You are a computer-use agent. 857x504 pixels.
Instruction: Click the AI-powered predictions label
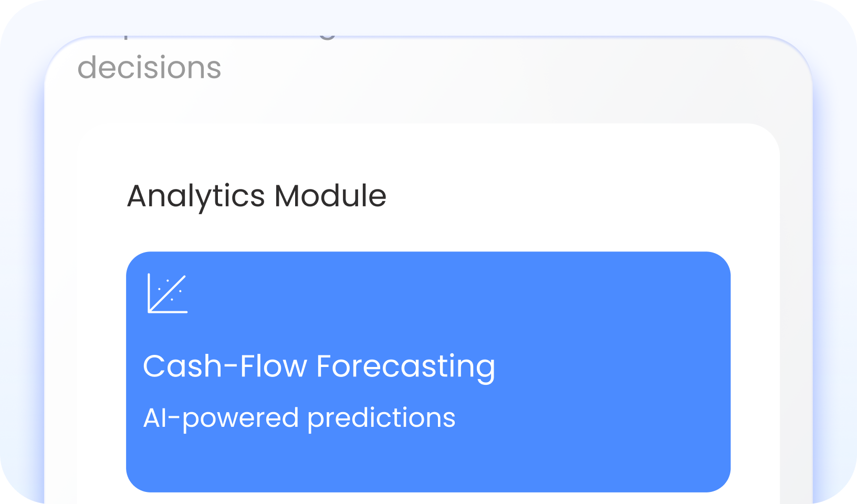(299, 417)
